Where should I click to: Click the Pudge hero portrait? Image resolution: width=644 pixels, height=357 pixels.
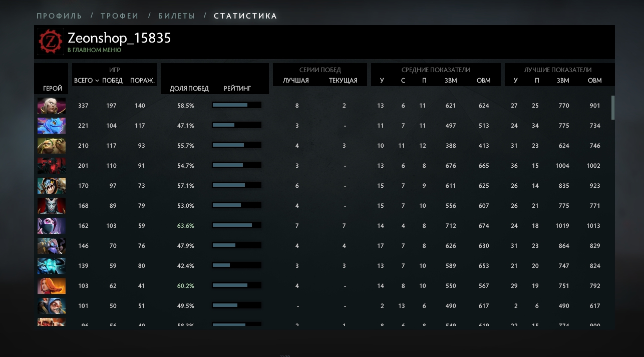[52, 146]
